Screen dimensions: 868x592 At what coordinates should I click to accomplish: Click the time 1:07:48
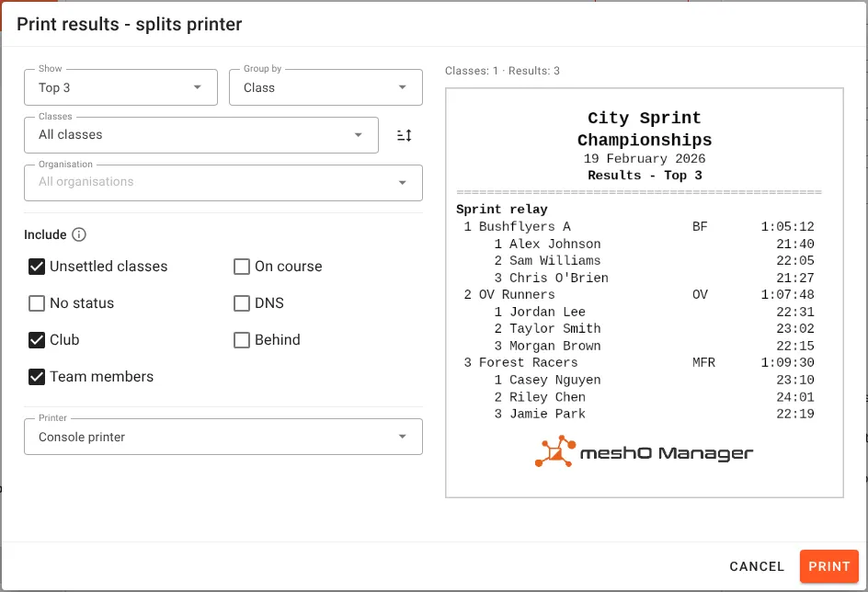click(787, 294)
